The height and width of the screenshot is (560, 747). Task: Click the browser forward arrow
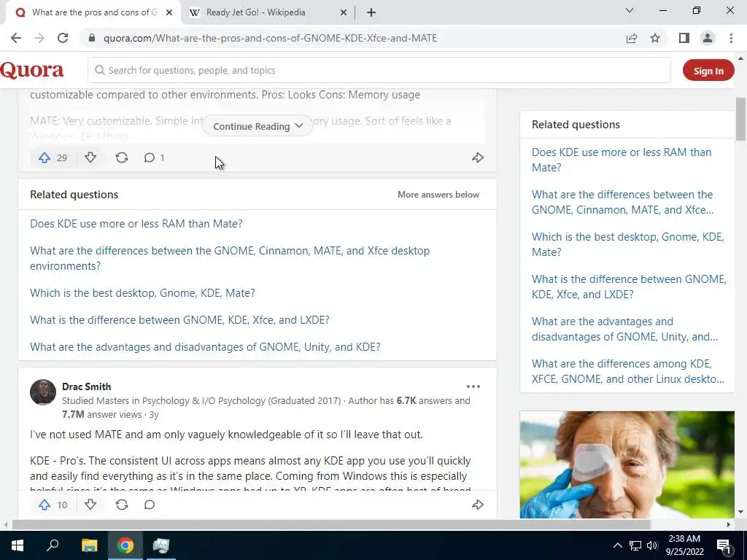click(39, 38)
